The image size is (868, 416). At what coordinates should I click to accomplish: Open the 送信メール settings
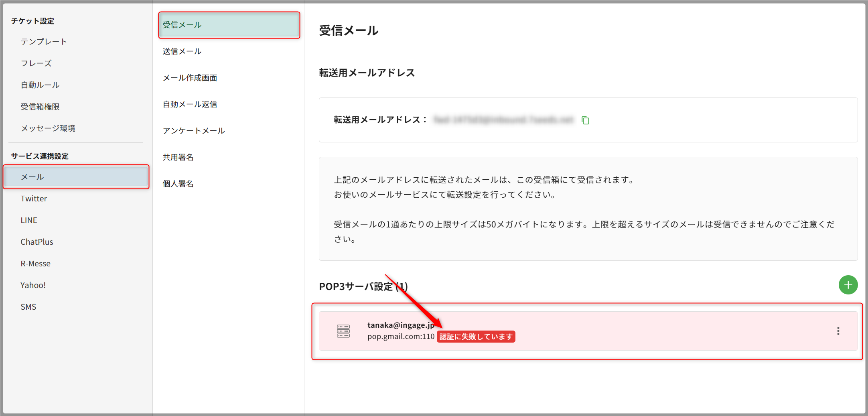pyautogui.click(x=182, y=51)
